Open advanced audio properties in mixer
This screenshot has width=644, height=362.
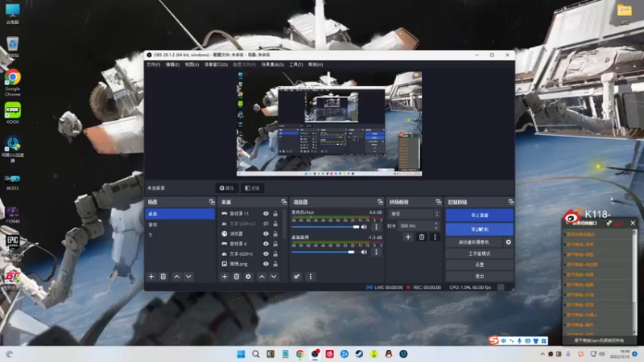(x=296, y=277)
